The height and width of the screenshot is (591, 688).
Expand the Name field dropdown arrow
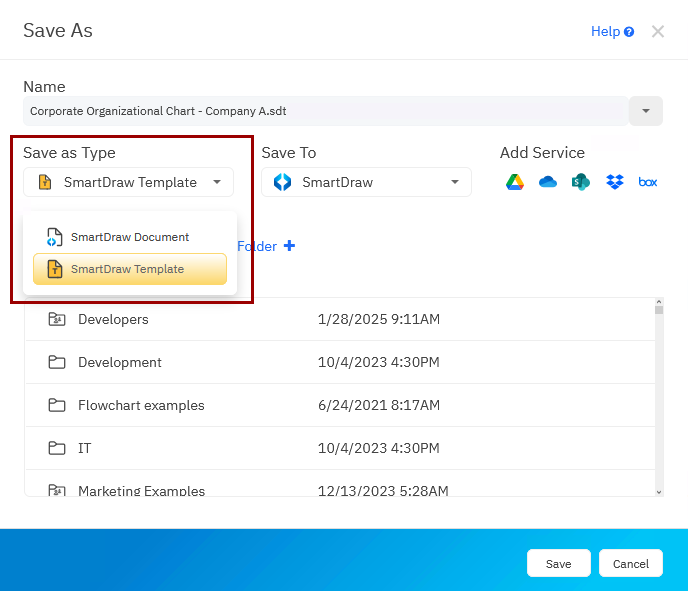pos(645,111)
